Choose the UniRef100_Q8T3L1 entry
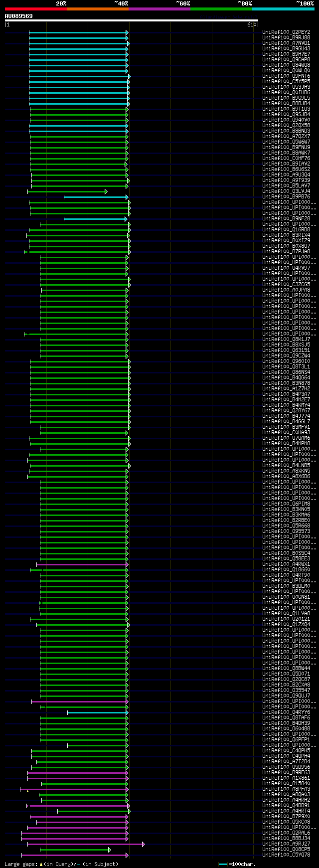 (286, 367)
